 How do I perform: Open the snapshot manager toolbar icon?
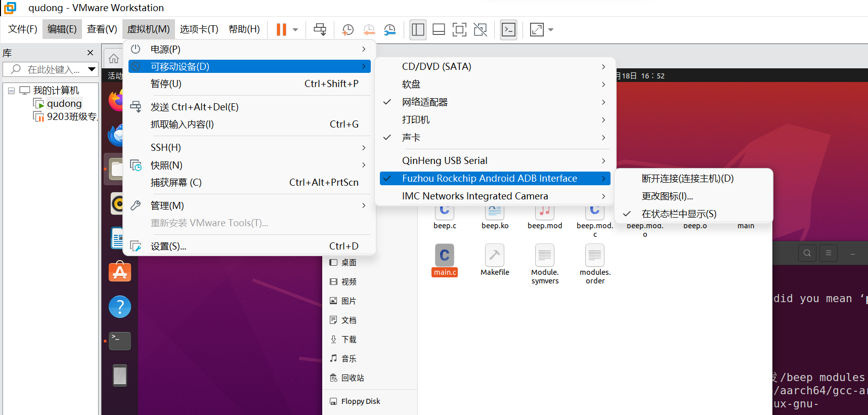click(x=389, y=30)
